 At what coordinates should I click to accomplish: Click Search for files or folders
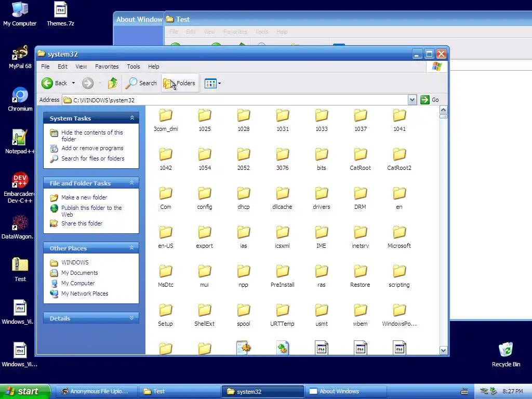pyautogui.click(x=92, y=158)
